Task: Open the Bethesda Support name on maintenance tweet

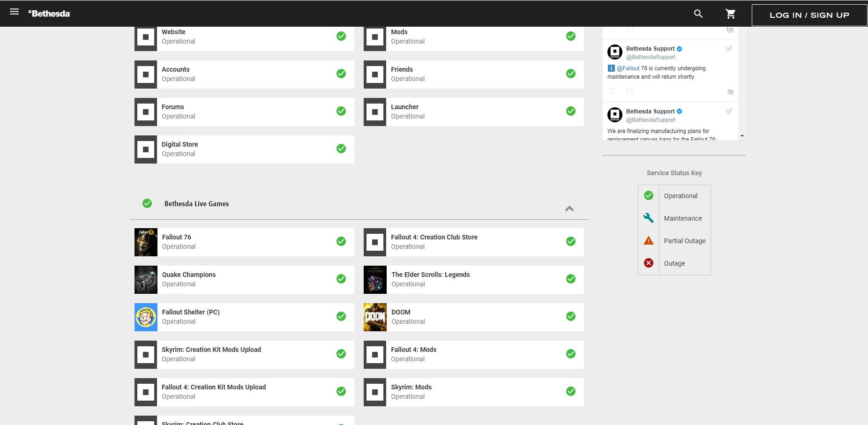Action: pos(650,49)
